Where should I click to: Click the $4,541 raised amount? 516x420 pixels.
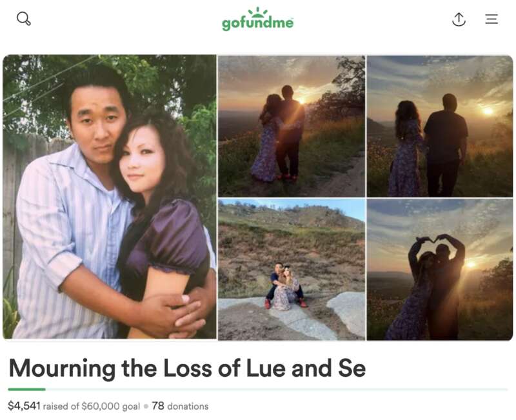(24, 406)
